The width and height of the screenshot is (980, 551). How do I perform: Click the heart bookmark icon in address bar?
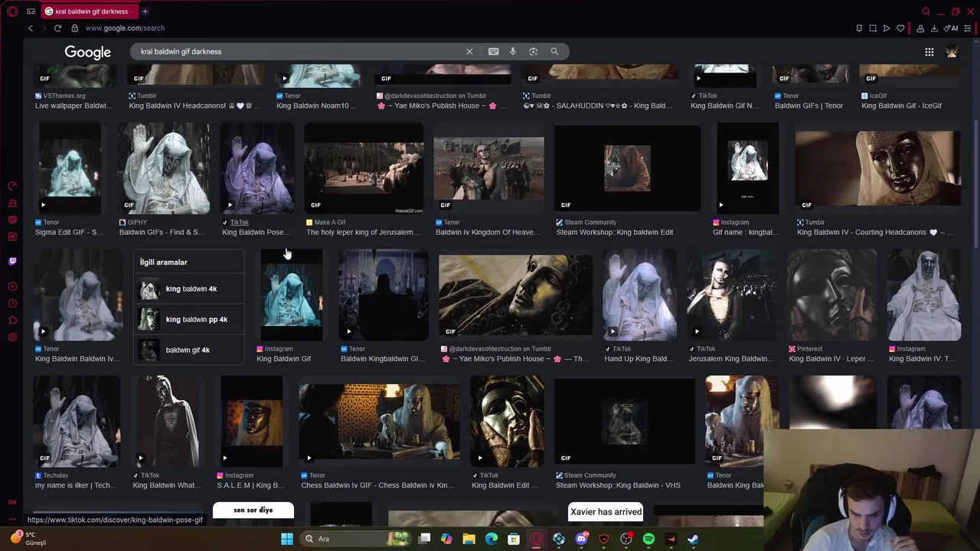click(x=900, y=28)
